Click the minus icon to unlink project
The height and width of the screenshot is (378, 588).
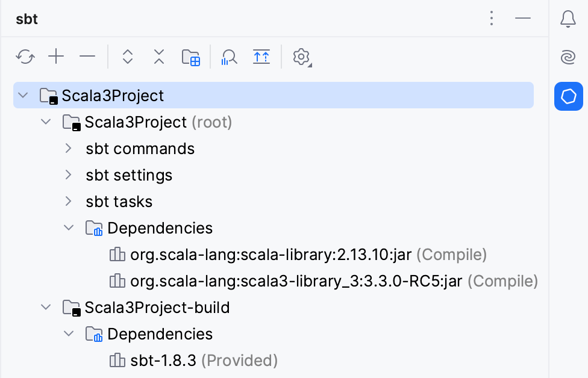tap(87, 57)
